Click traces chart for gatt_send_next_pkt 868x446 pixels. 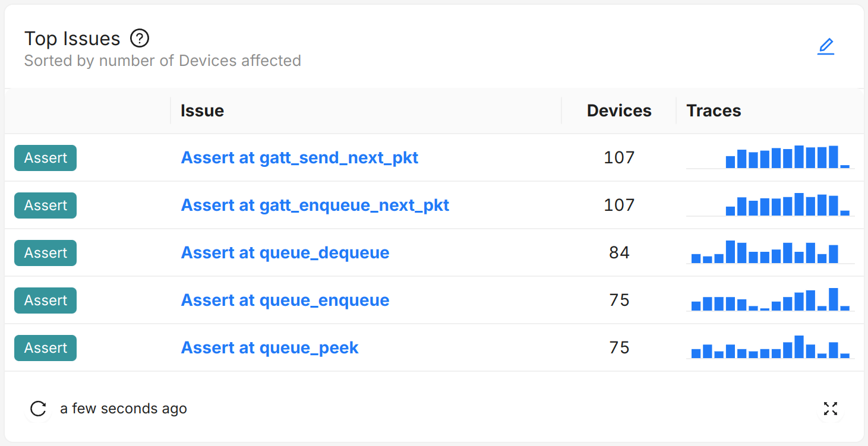click(770, 158)
